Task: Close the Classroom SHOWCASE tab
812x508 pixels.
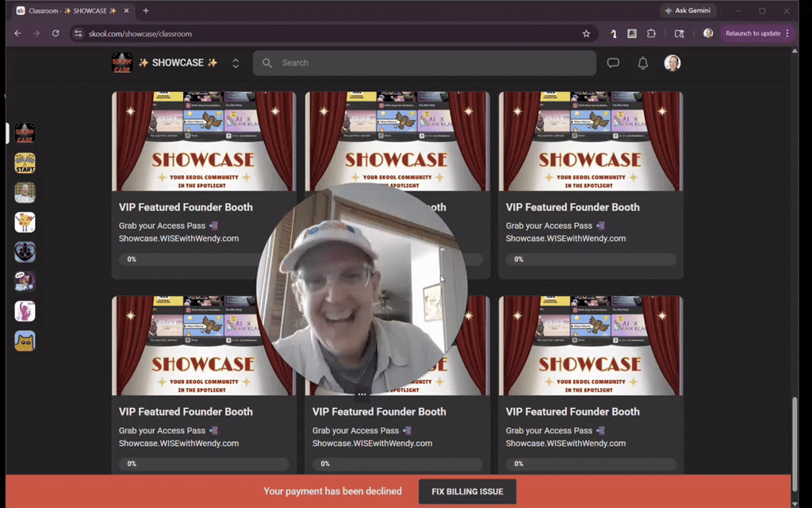Action: point(126,10)
